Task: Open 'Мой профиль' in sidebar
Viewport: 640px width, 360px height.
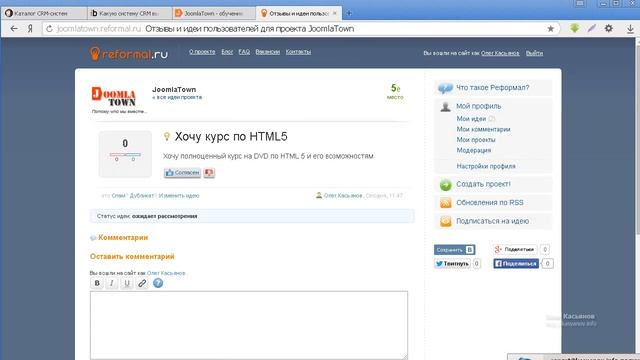Action: tap(478, 106)
